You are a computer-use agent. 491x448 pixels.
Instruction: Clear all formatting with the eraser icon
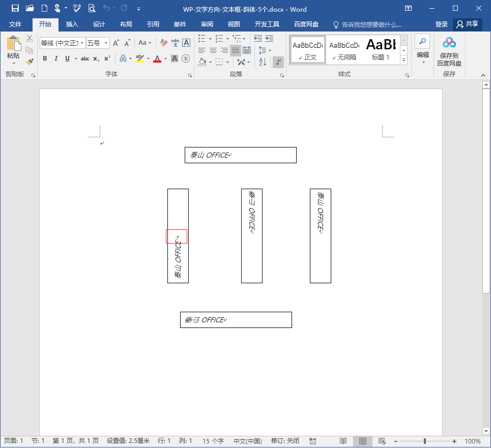[x=164, y=43]
